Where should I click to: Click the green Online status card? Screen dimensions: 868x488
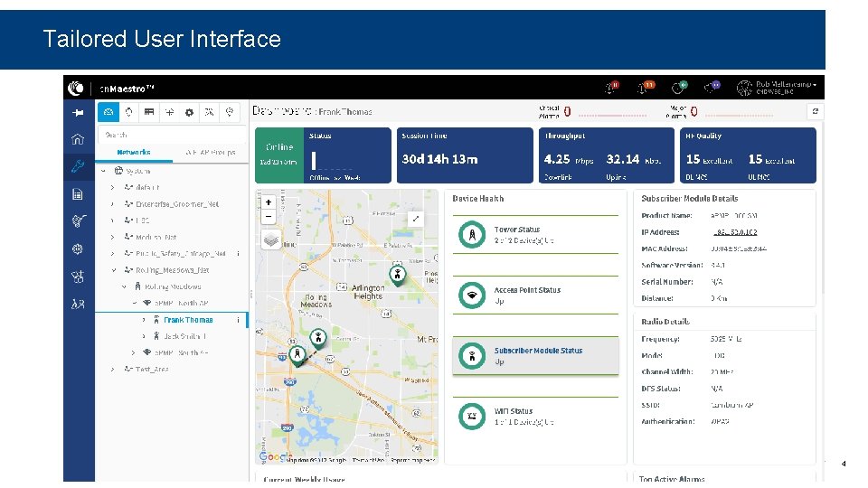click(x=279, y=155)
